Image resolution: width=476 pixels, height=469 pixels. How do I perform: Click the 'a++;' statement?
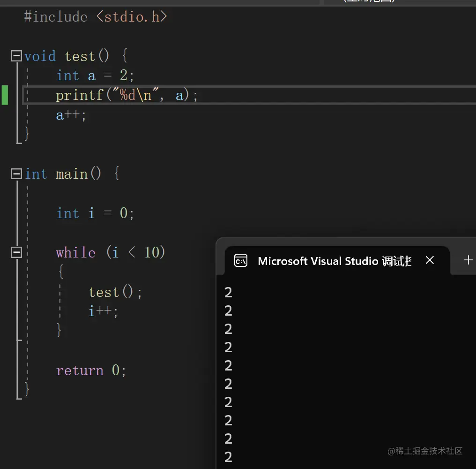coord(71,115)
